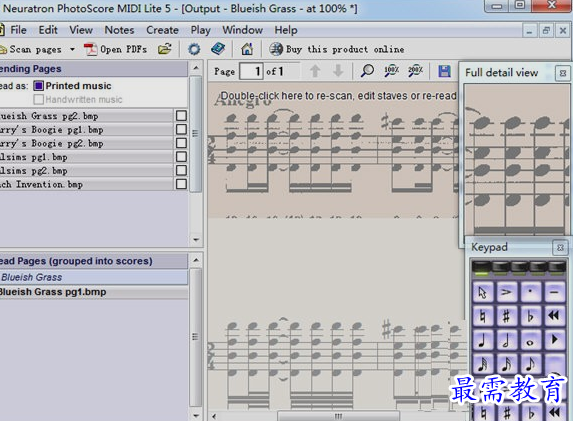Select the quarter note key on Keypad
This screenshot has width=573, height=421.
(x=483, y=340)
